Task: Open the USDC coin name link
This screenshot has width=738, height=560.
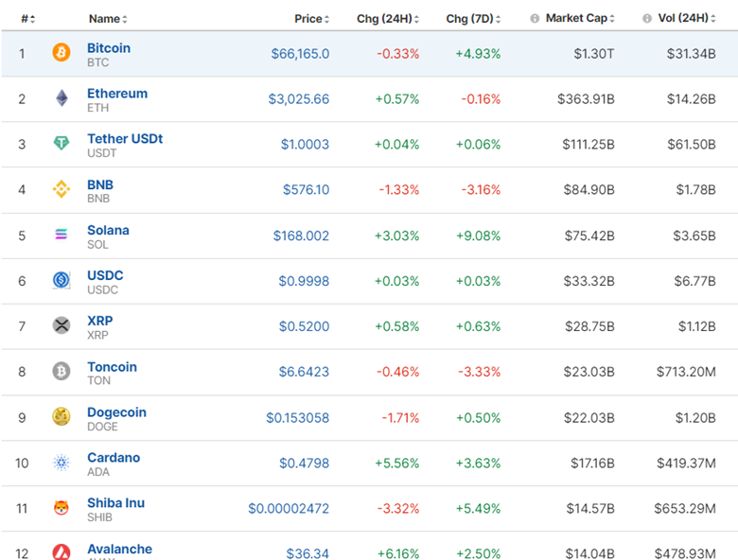Action: coord(105,275)
